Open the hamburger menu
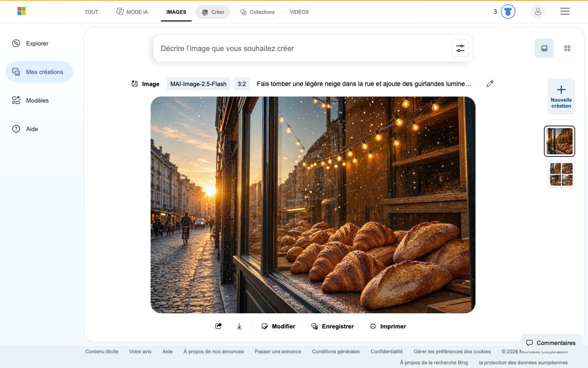This screenshot has width=588, height=368. tap(565, 11)
